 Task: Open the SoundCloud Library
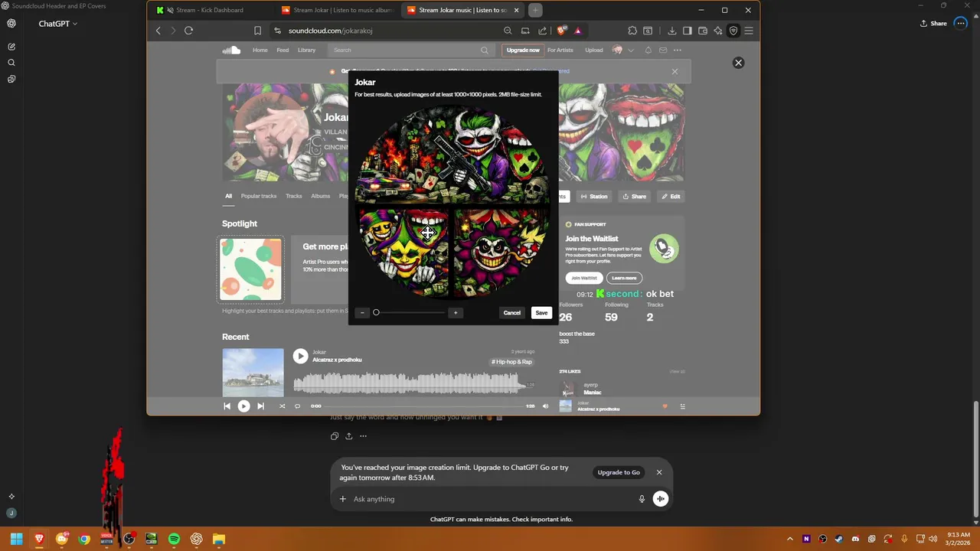pyautogui.click(x=306, y=50)
